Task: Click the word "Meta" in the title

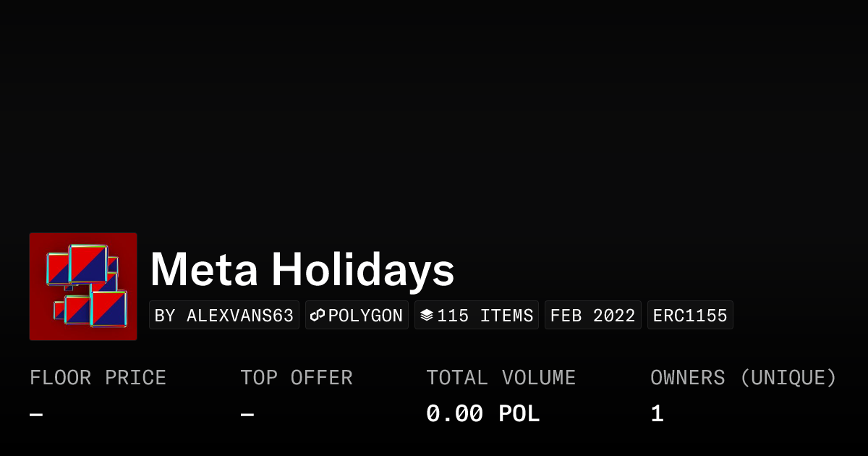Action: pyautogui.click(x=204, y=269)
